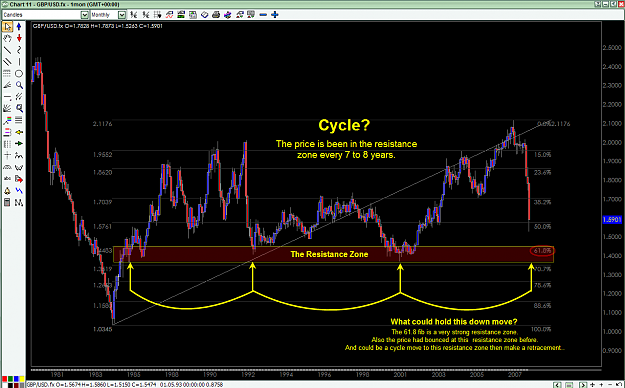Screen dimensions: 625x388
Task: Select the diagonal trend line tool
Action: tap(7, 50)
